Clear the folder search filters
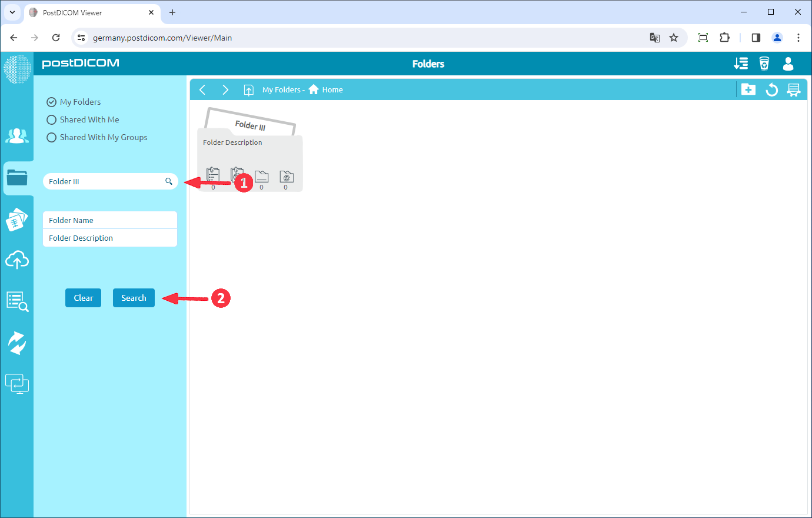Viewport: 812px width, 518px height. 83,298
